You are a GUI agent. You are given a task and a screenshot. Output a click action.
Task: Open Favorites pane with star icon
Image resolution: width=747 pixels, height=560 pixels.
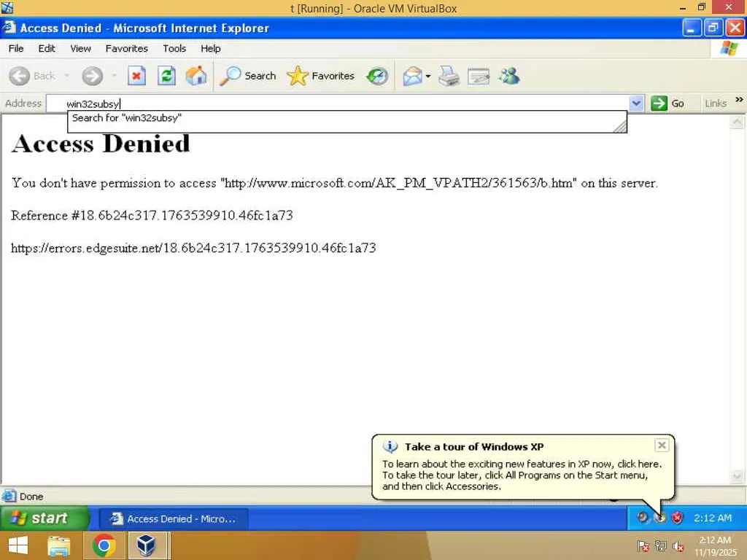click(321, 76)
